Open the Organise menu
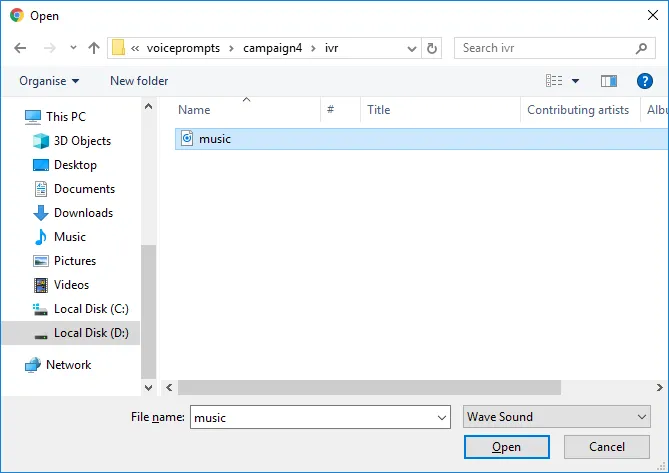 49,81
